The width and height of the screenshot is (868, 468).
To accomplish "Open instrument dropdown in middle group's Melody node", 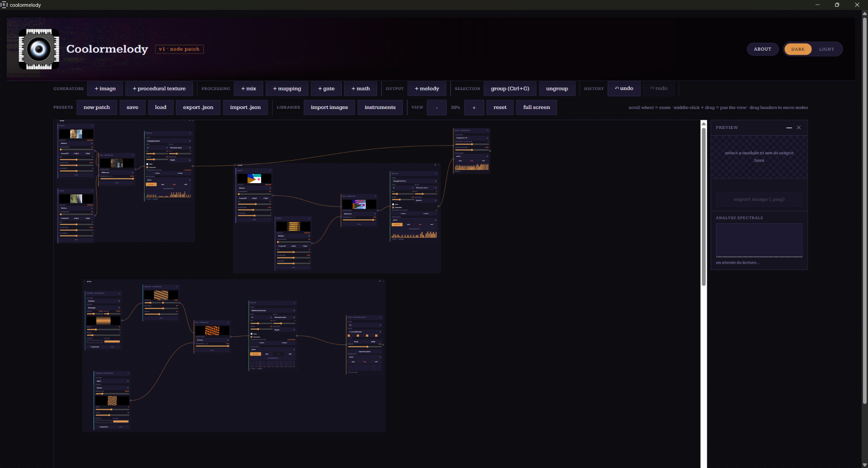I will 414,220.
